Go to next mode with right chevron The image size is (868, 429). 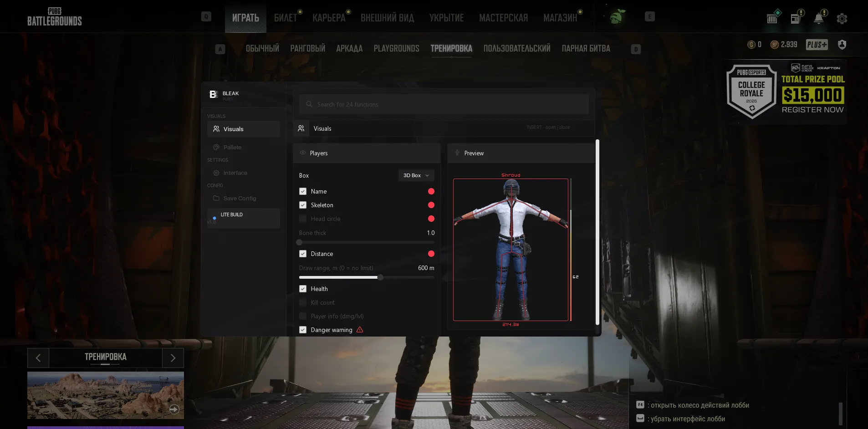[173, 358]
